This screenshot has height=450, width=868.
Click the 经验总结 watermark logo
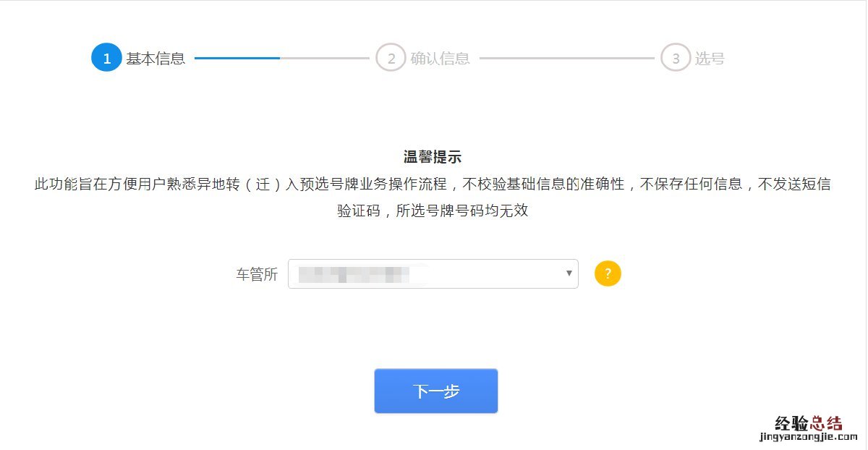(808, 423)
